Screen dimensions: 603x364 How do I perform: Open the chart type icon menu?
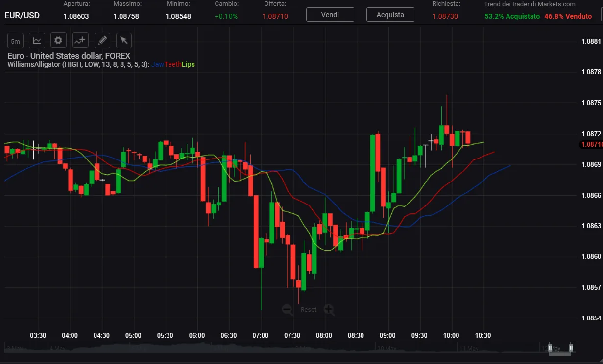pos(37,40)
